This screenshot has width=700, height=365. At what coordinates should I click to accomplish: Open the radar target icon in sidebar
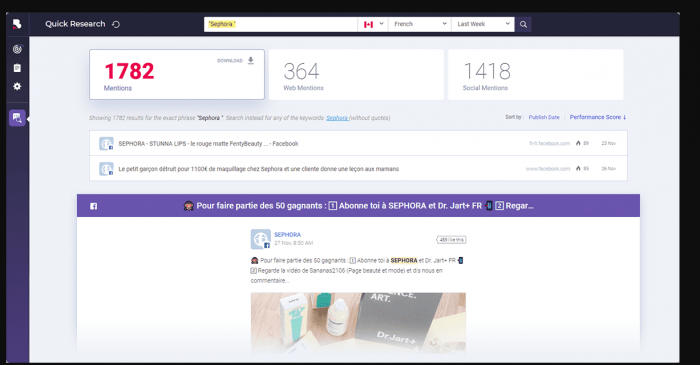coord(17,50)
